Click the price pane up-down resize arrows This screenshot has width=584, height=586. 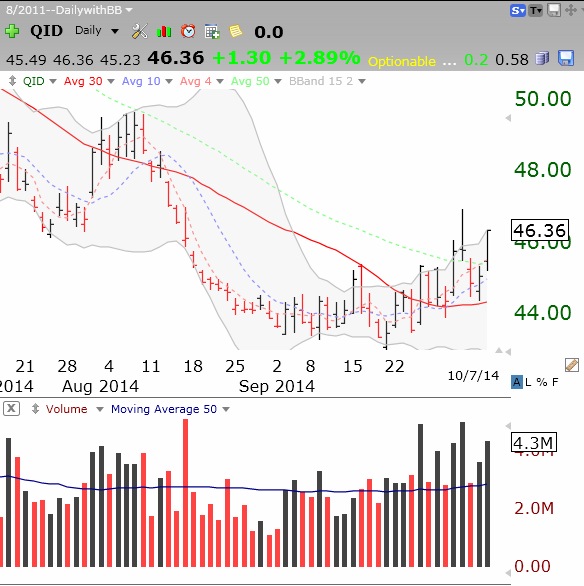click(12, 81)
